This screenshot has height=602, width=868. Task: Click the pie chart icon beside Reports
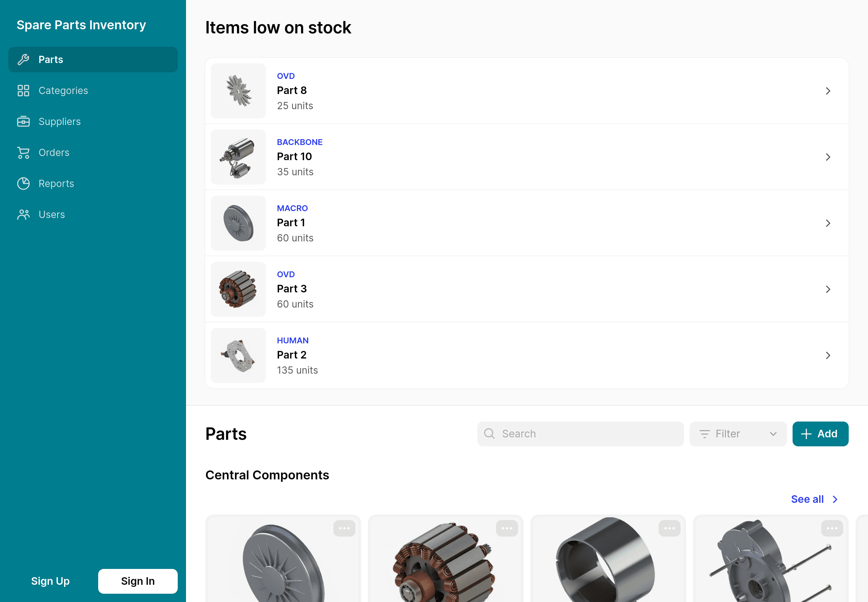tap(23, 183)
